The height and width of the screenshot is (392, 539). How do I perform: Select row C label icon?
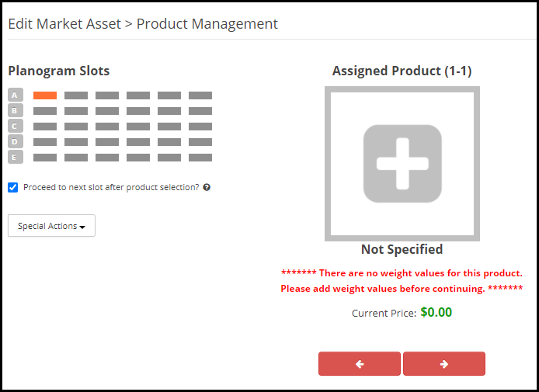tap(16, 126)
